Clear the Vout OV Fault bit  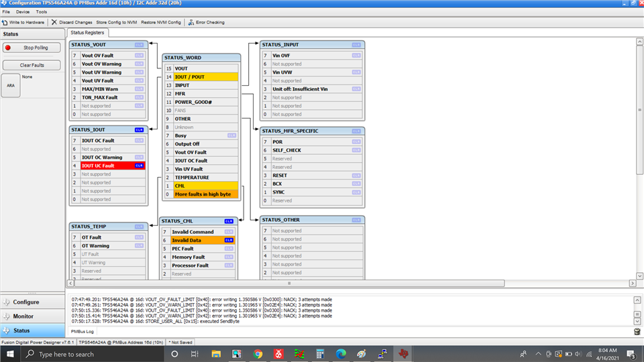140,56
